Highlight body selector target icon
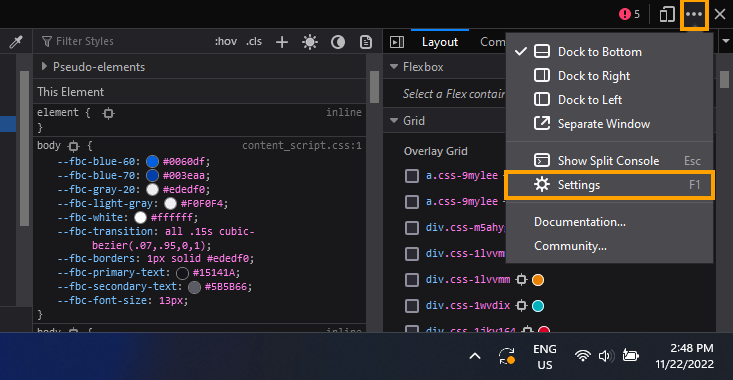733x380 pixels. (x=73, y=146)
